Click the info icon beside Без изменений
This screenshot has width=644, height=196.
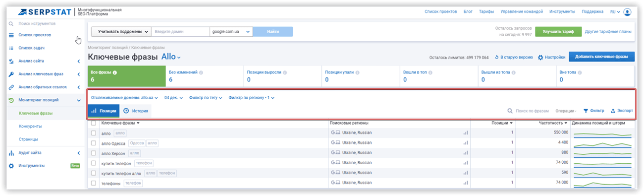[x=201, y=72]
